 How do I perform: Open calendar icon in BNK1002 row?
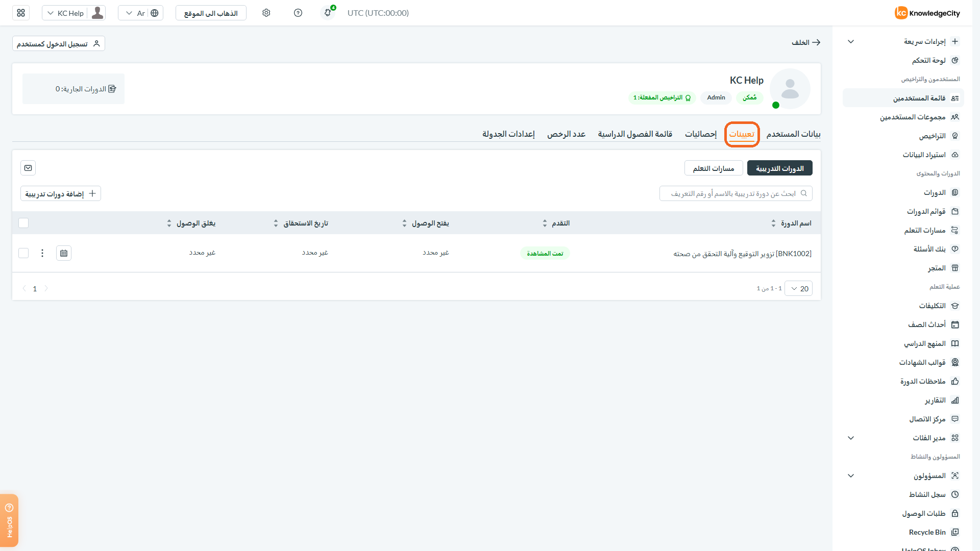(x=64, y=253)
